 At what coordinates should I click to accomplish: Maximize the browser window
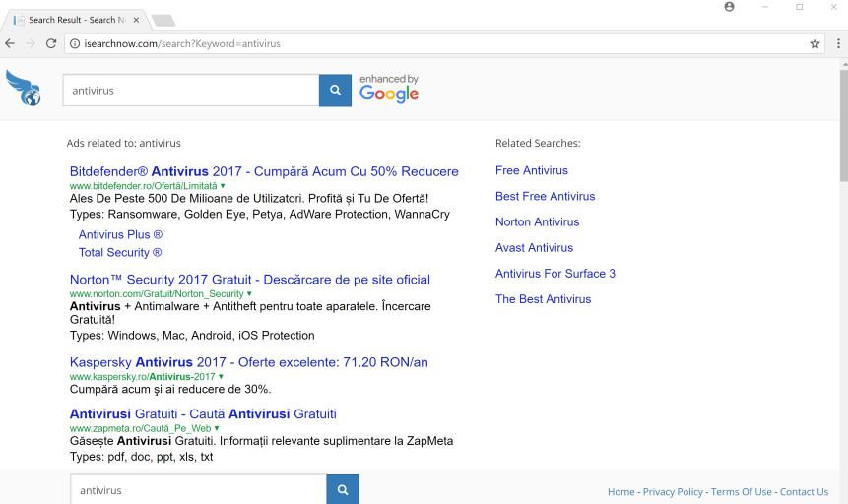click(x=800, y=7)
